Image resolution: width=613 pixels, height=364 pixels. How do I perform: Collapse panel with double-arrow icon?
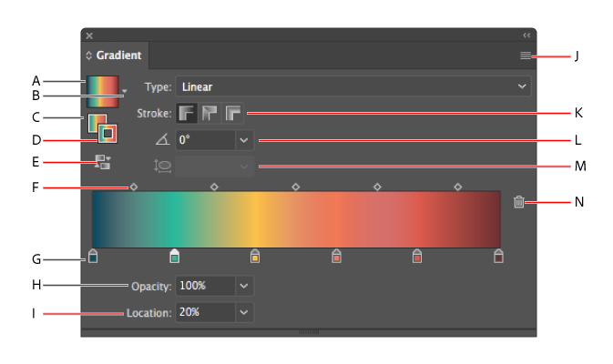pos(526,35)
